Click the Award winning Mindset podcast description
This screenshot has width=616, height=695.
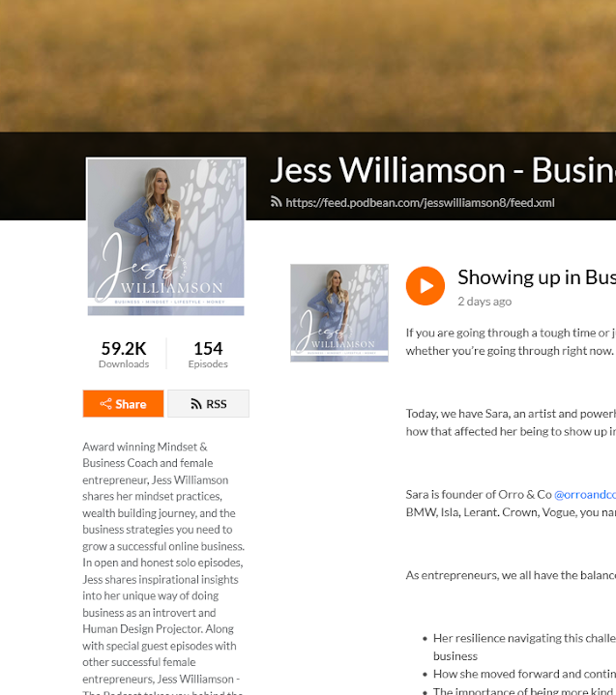pos(163,567)
